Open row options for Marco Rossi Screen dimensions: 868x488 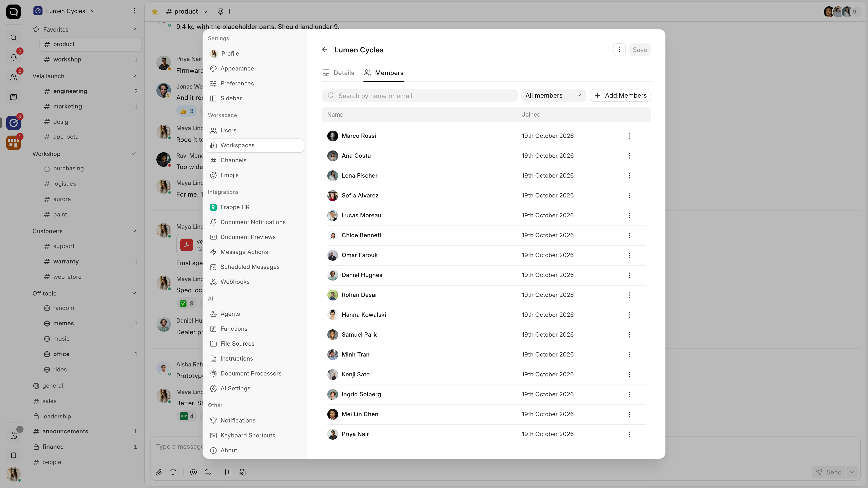(629, 136)
